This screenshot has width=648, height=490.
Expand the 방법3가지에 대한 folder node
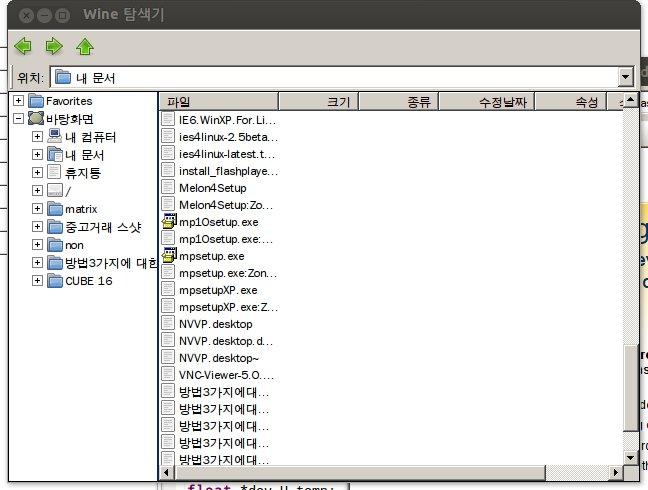tap(37, 262)
